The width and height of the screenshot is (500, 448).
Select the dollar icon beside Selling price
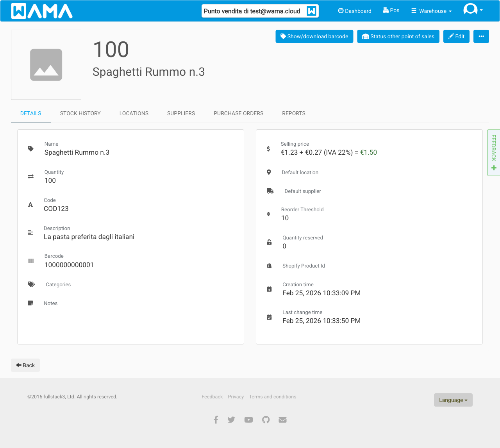click(x=268, y=149)
